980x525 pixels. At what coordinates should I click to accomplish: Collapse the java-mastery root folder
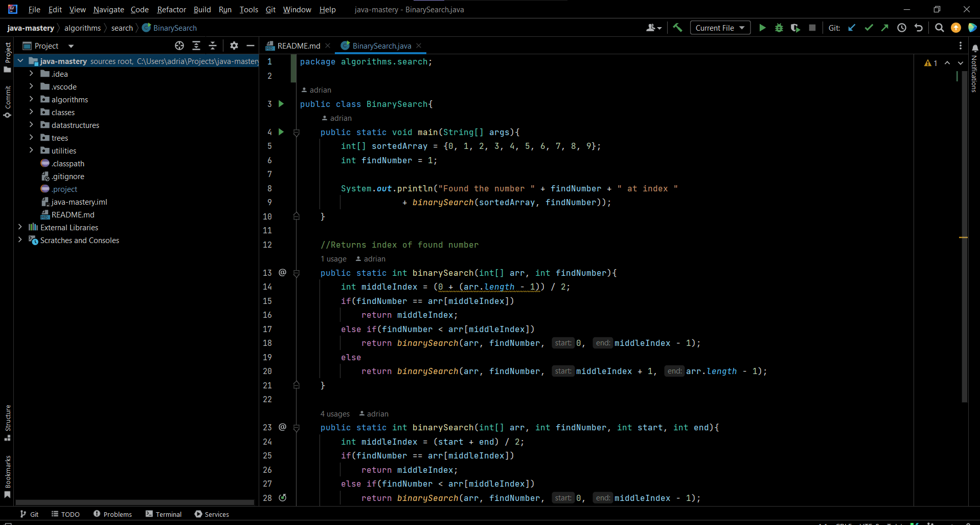[x=20, y=61]
